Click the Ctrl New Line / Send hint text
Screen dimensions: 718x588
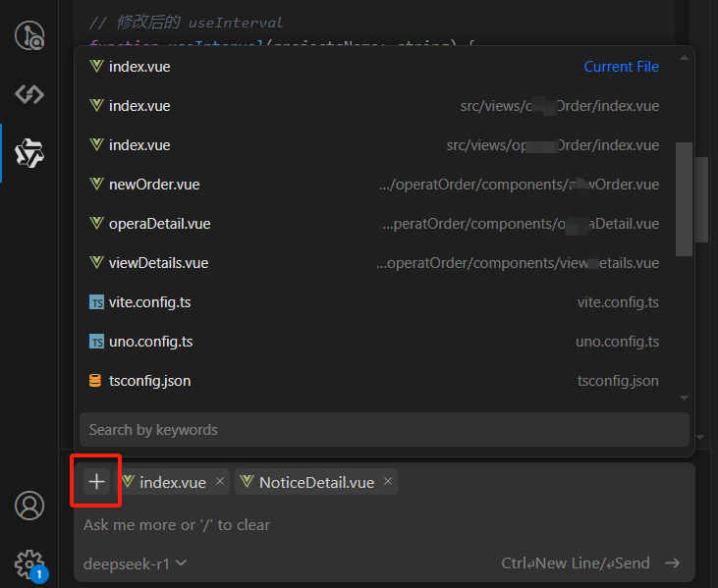point(576,563)
